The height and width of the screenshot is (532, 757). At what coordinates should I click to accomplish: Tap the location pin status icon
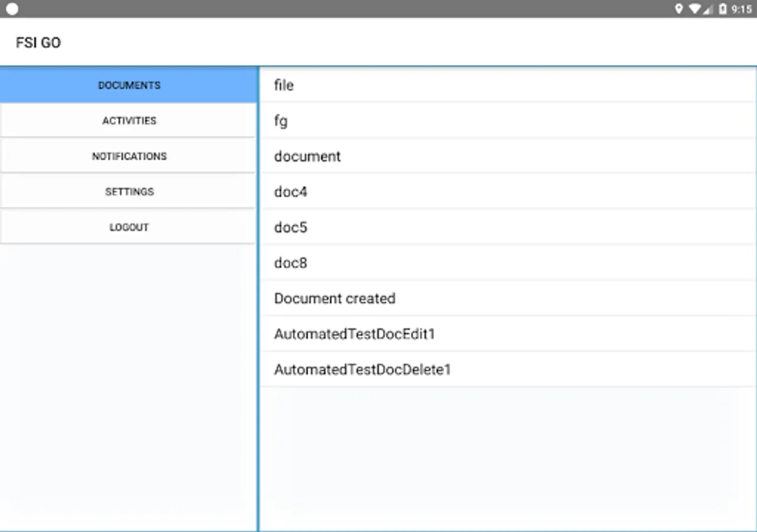pos(679,9)
